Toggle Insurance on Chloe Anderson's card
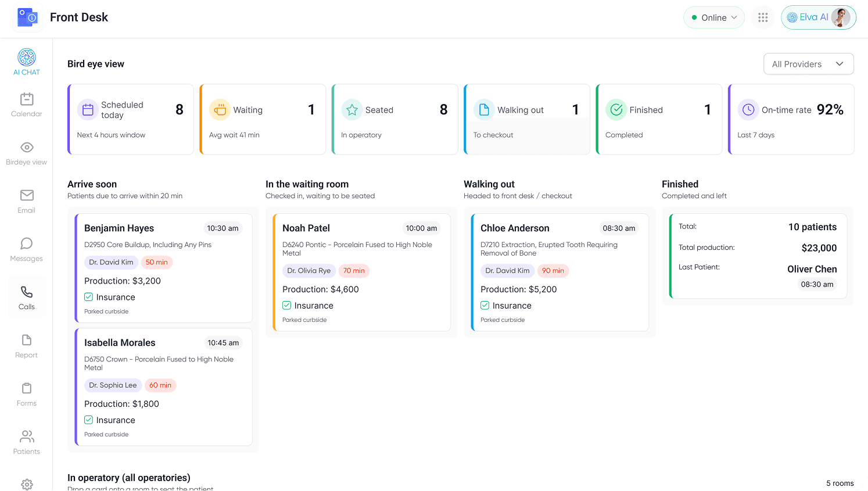The image size is (868, 491). 485,305
